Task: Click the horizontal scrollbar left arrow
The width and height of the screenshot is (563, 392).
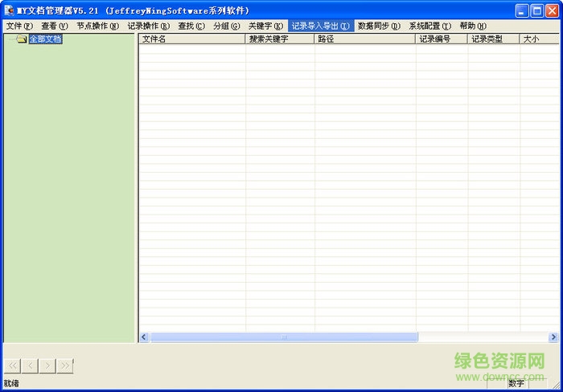Action: tap(144, 337)
